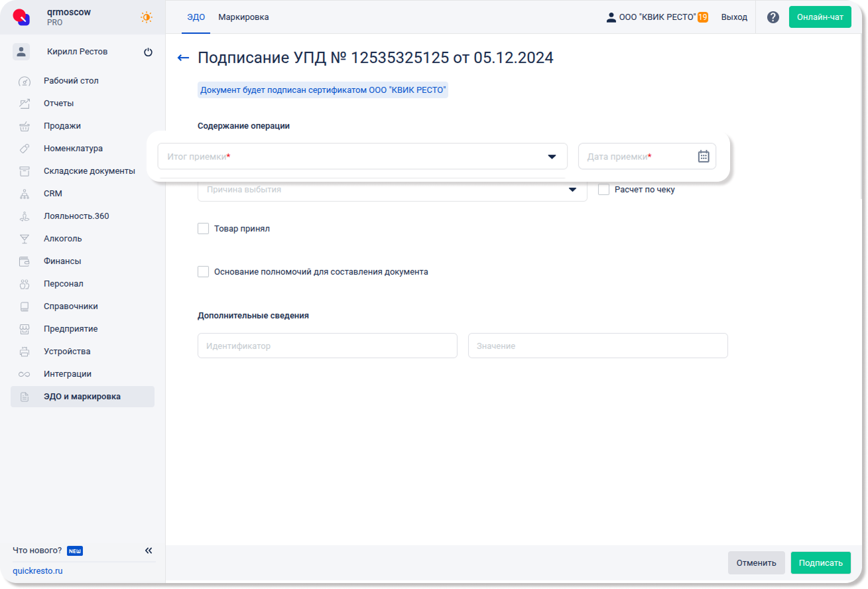Switch to the Маркировка tab
Image resolution: width=868 pixels, height=589 pixels.
point(243,17)
